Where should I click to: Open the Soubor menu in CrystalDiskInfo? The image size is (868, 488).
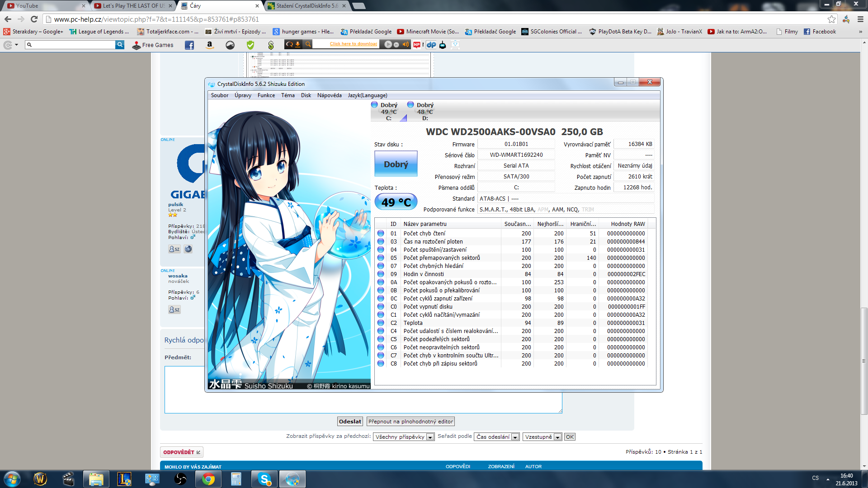(x=220, y=95)
